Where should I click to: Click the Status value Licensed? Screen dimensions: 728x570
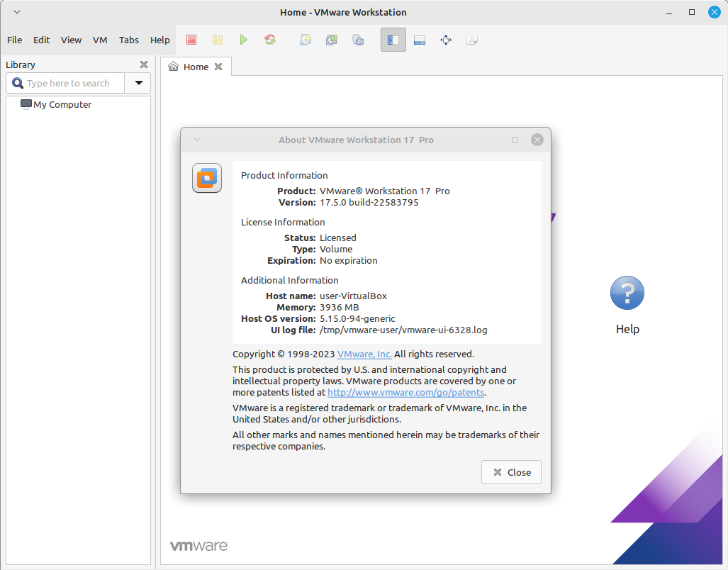pos(338,238)
